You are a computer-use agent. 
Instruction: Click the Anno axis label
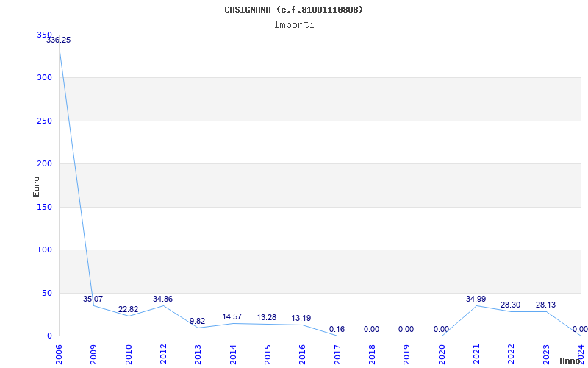pos(571,361)
